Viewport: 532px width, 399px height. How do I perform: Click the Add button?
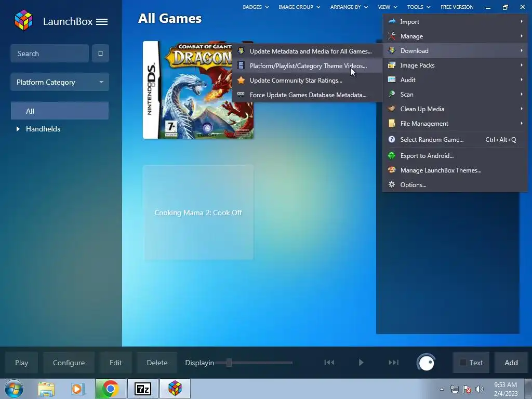511,363
